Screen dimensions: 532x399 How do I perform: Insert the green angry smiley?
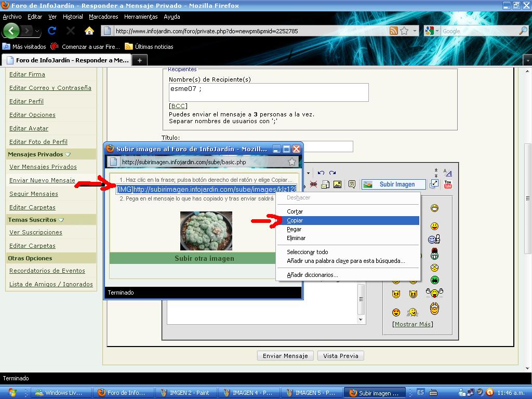coord(435,280)
